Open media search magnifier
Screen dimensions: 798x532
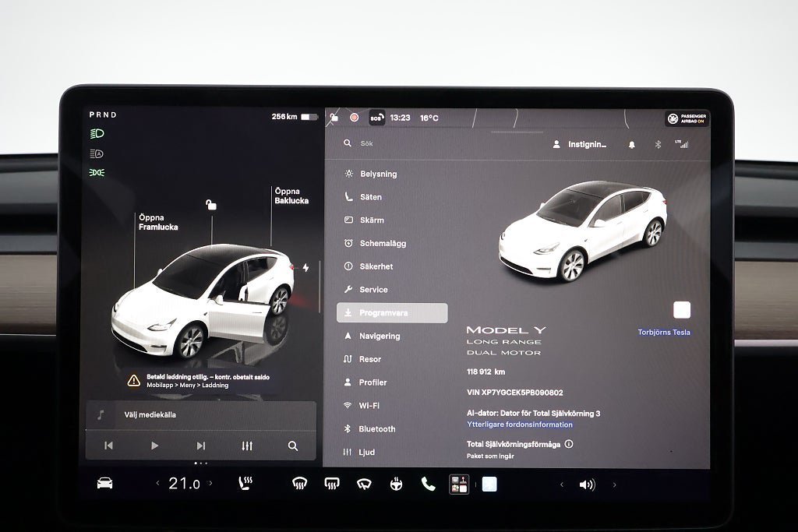[293, 446]
